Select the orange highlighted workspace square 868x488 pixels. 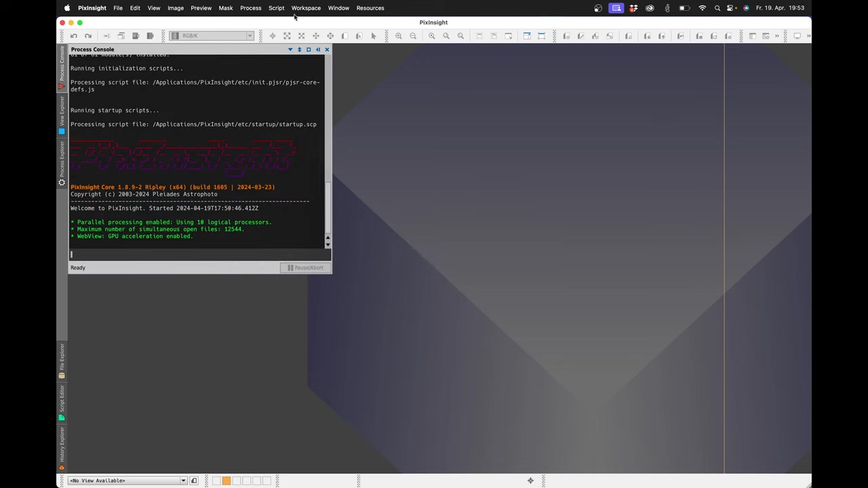(226, 481)
